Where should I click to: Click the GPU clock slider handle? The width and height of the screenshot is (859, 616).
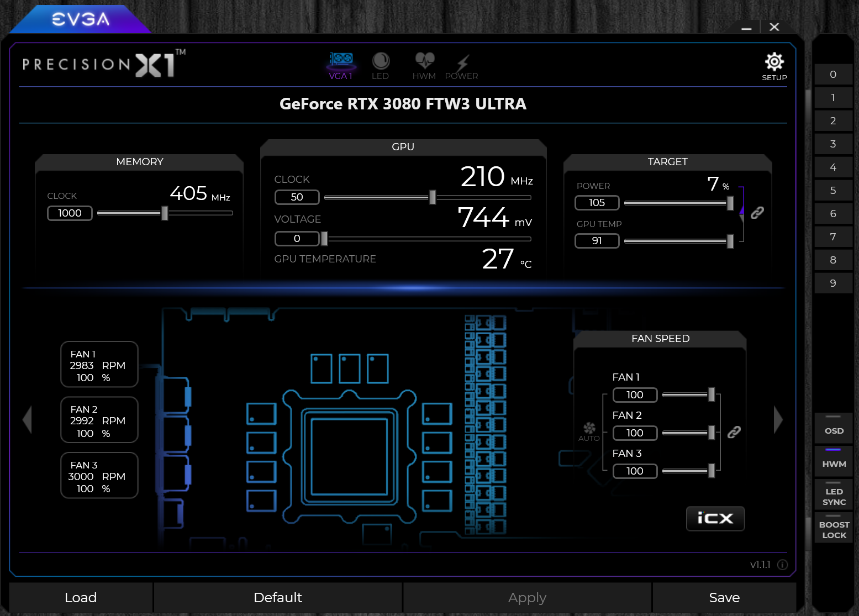coord(433,197)
